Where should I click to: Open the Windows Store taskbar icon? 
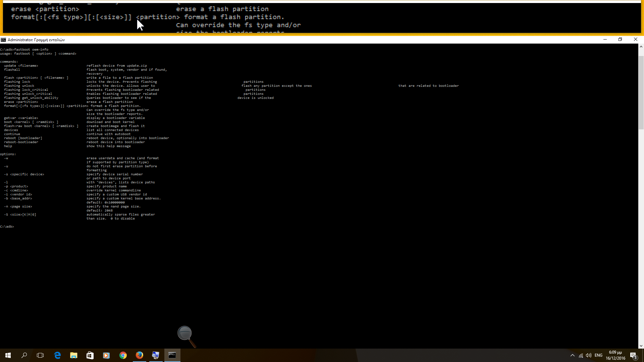click(90, 355)
